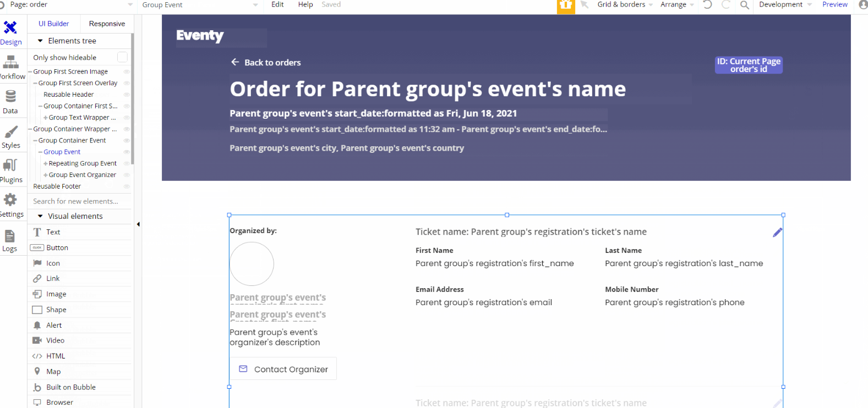Screen dimensions: 868x408
Task: Click the gift icon in top bar
Action: [x=566, y=5]
